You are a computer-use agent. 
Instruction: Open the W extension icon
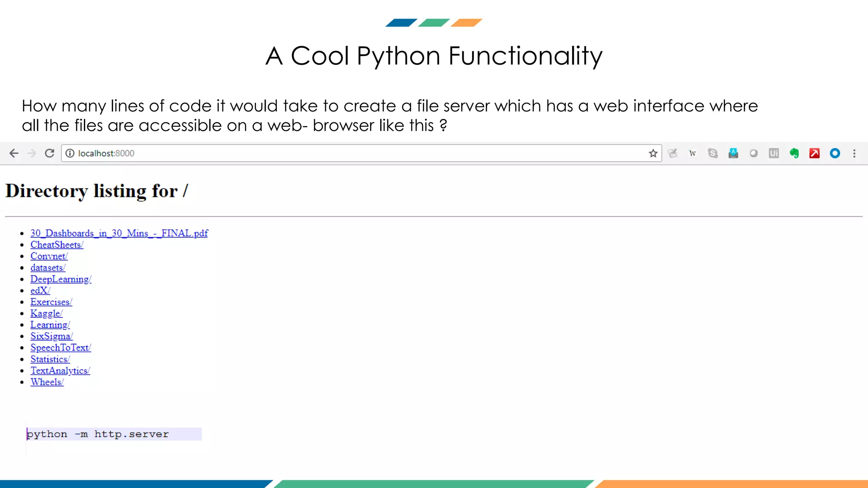693,153
